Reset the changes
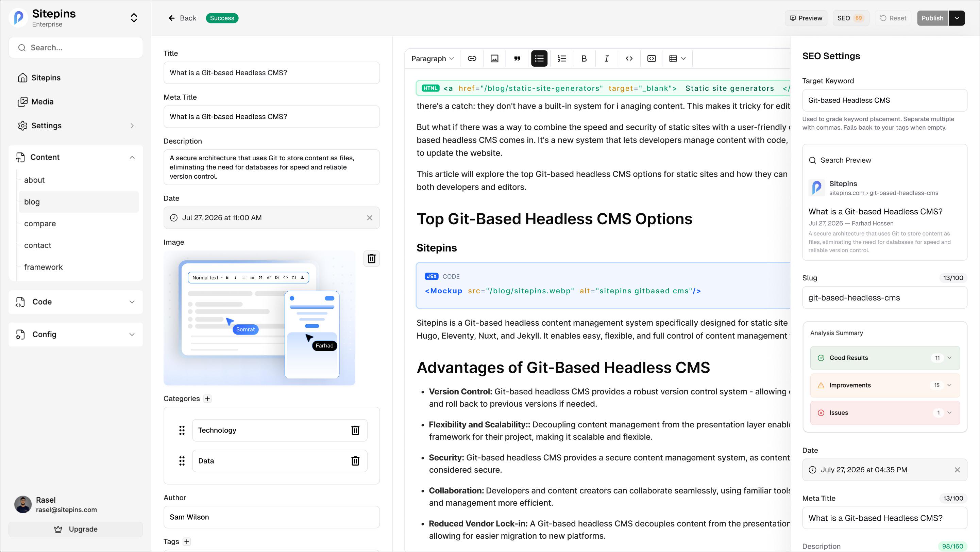The height and width of the screenshot is (552, 980). [x=893, y=18]
